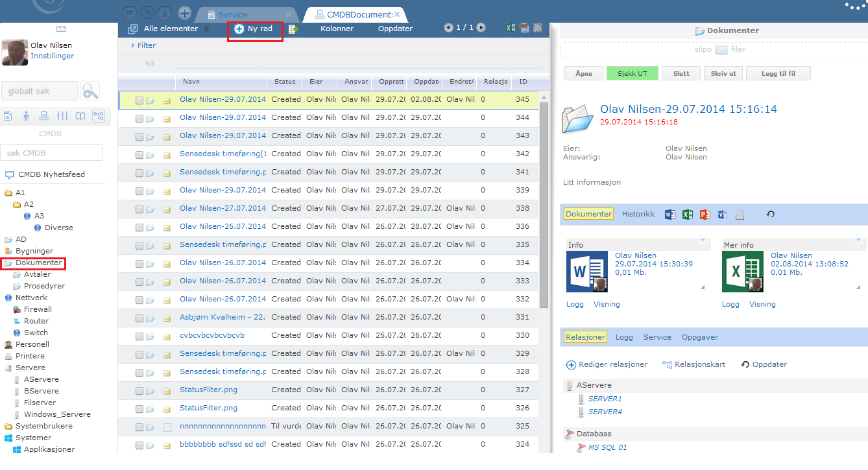This screenshot has height=470, width=868.
Task: Open the Historikk tab
Action: coord(638,214)
